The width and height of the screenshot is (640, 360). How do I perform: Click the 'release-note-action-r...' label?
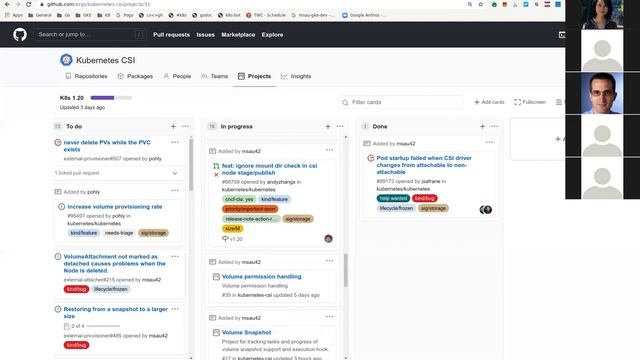coord(251,219)
